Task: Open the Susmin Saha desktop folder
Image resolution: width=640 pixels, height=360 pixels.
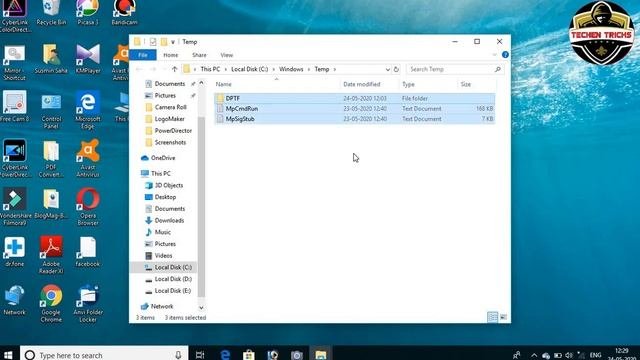Action: click(x=51, y=59)
